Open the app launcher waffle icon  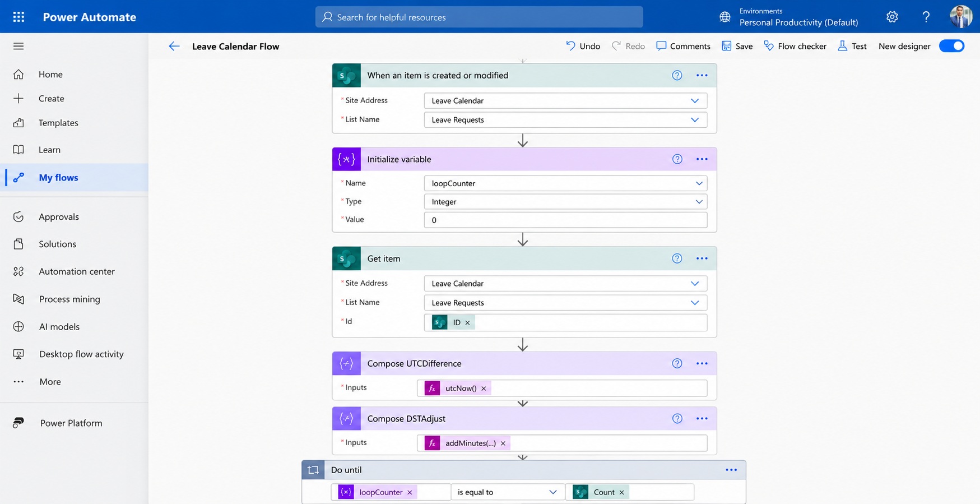(18, 17)
